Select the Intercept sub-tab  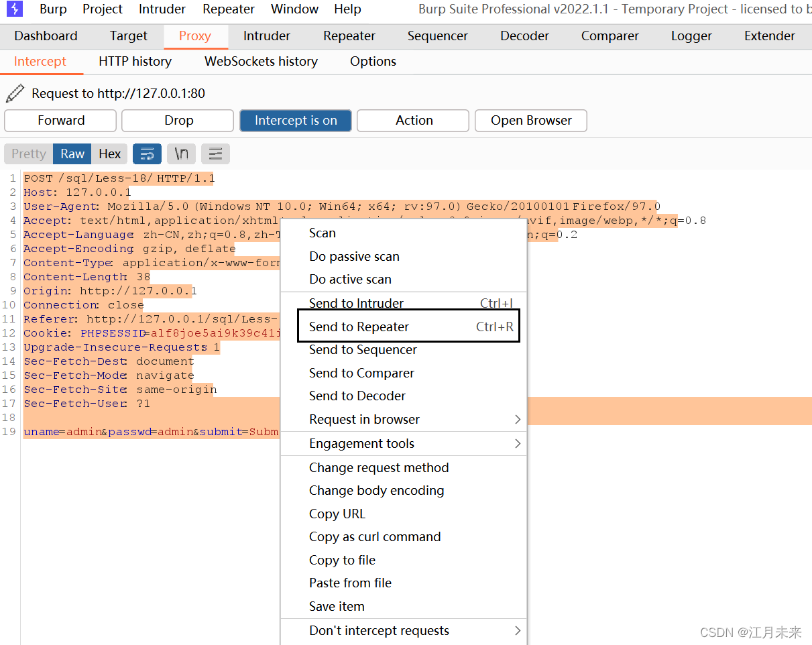click(x=40, y=62)
